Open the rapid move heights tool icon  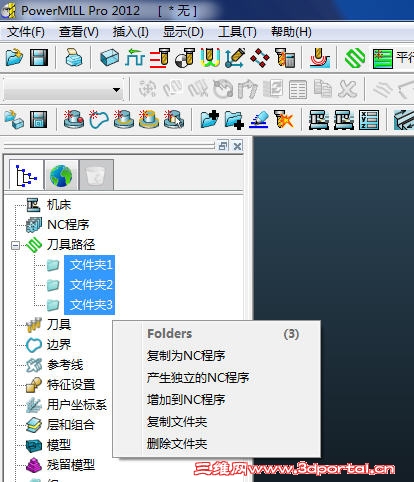pyautogui.click(x=160, y=58)
